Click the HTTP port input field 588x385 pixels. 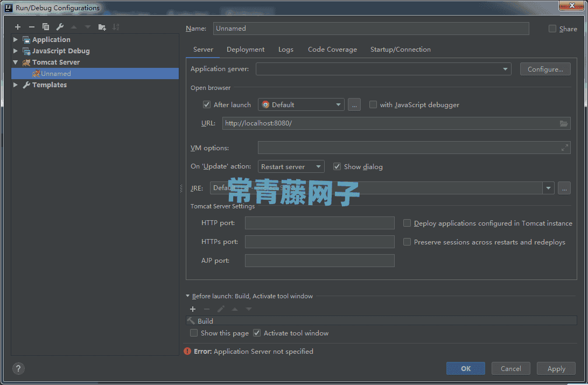[x=320, y=223]
